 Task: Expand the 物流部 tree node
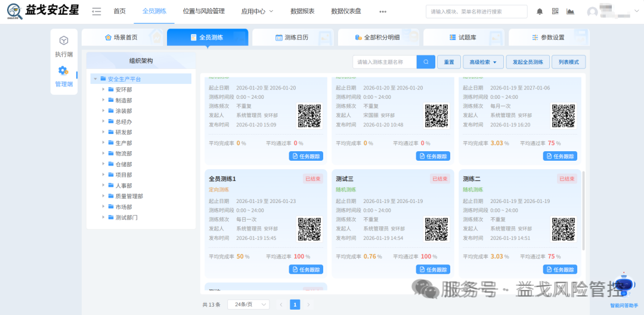click(x=103, y=154)
